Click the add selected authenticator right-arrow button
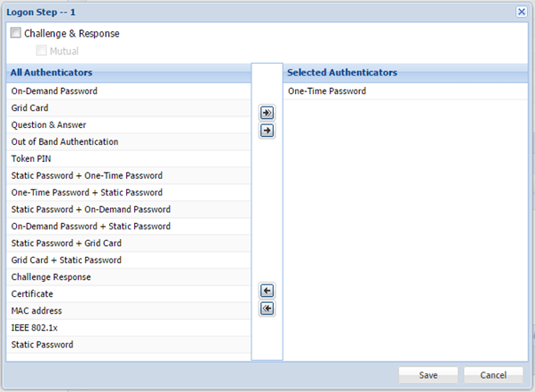Image resolution: width=535 pixels, height=392 pixels. [x=267, y=131]
